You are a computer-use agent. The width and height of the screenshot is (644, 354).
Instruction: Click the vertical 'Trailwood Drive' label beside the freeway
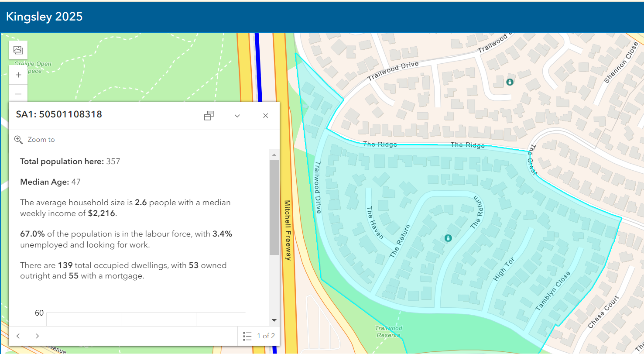click(318, 188)
